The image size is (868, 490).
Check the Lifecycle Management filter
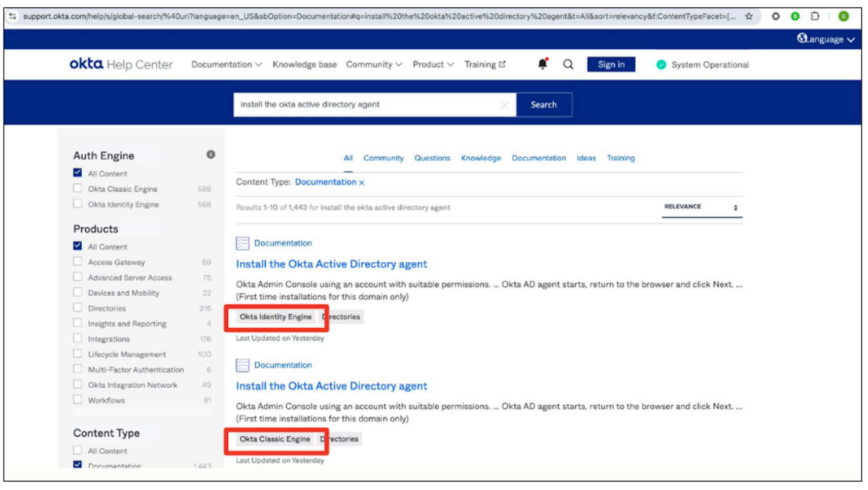[77, 354]
